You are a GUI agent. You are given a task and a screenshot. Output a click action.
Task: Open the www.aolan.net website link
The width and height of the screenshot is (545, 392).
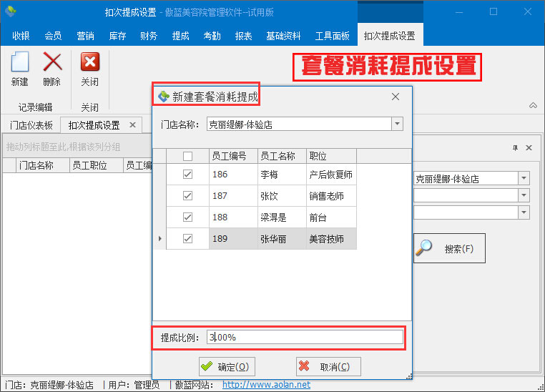(x=266, y=385)
